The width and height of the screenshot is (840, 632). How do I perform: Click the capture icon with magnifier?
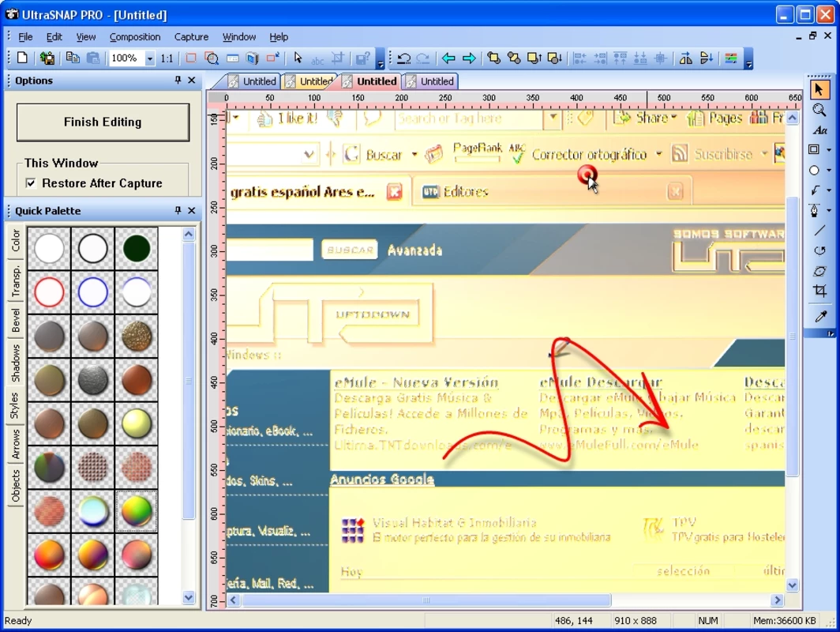212,58
